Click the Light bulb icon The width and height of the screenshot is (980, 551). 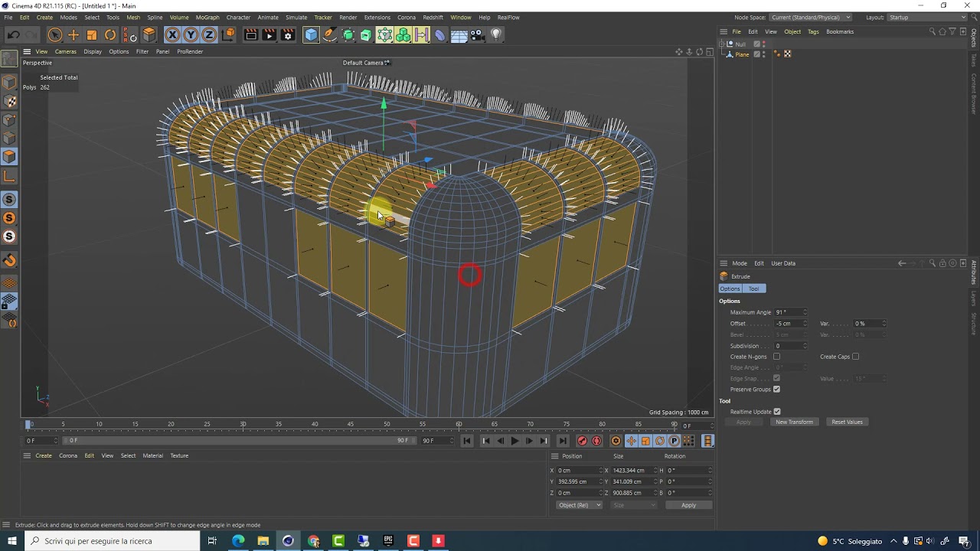pyautogui.click(x=496, y=34)
